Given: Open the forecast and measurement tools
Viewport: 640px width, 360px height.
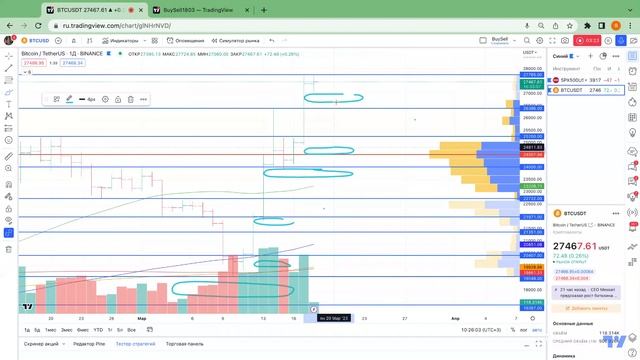Looking at the screenshot, I should [x=9, y=128].
